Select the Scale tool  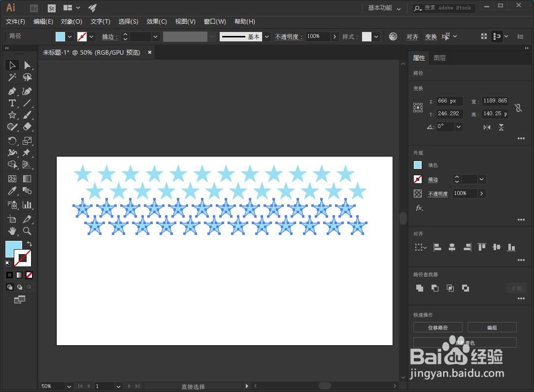27,141
